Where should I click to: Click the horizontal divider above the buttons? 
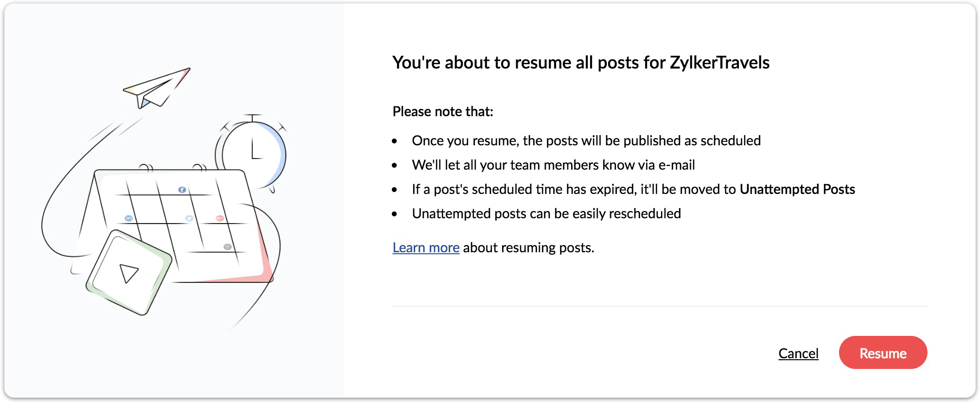tap(660, 306)
